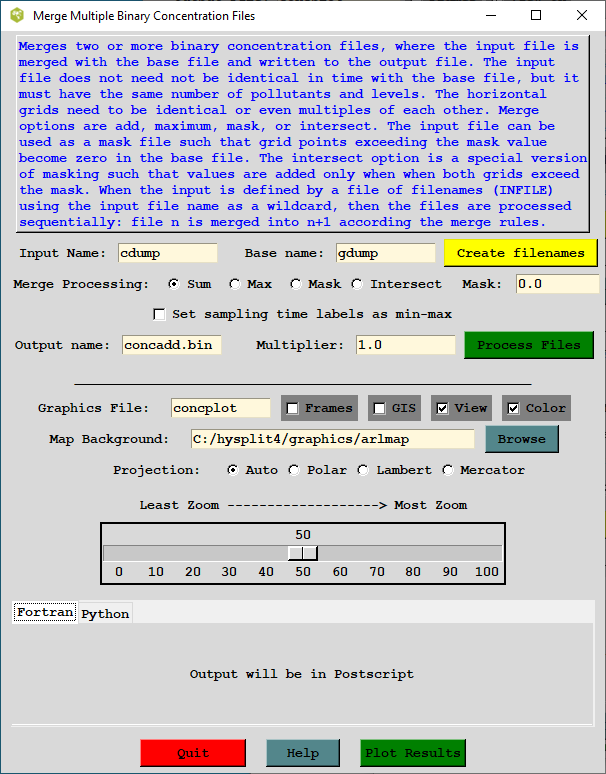Select the Max merge processing option
This screenshot has width=606, height=774.
pyautogui.click(x=235, y=284)
